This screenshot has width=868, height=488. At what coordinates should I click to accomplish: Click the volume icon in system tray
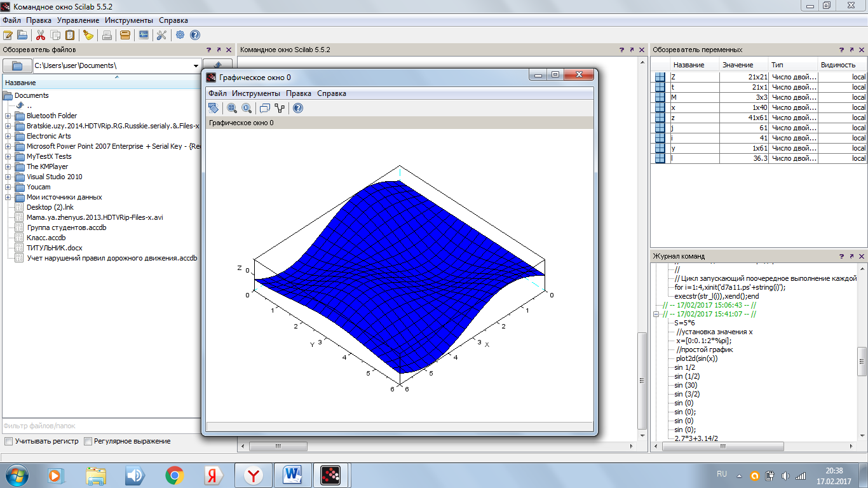pyautogui.click(x=786, y=475)
